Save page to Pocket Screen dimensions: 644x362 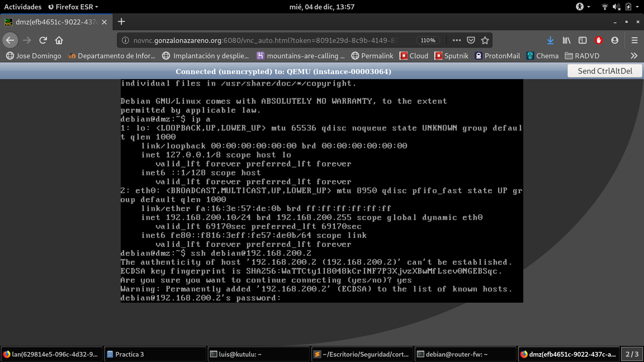pos(471,40)
